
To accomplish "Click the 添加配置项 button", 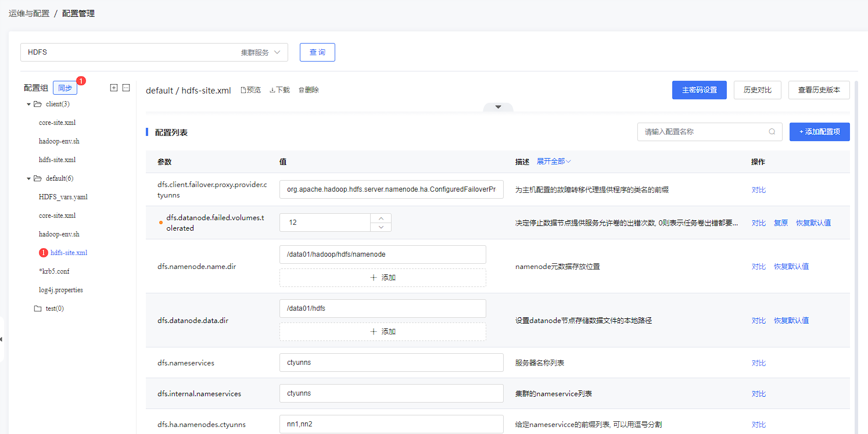I will (x=820, y=132).
